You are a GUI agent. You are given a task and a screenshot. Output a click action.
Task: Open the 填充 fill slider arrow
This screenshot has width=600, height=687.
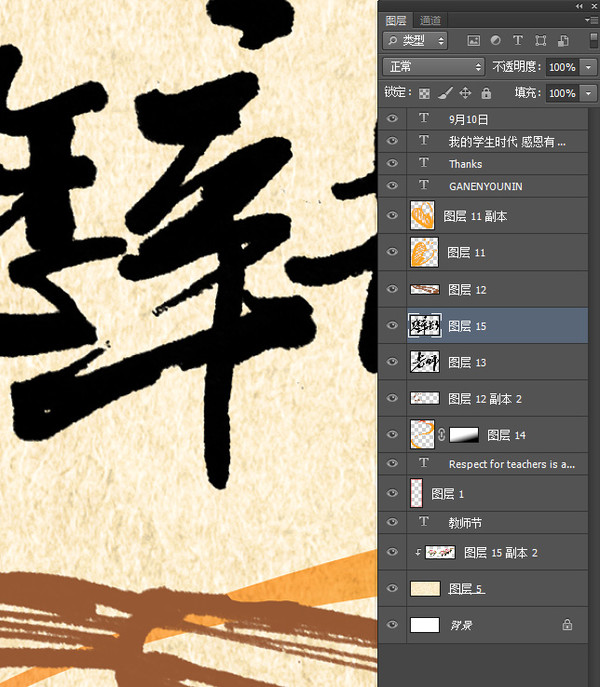[589, 93]
